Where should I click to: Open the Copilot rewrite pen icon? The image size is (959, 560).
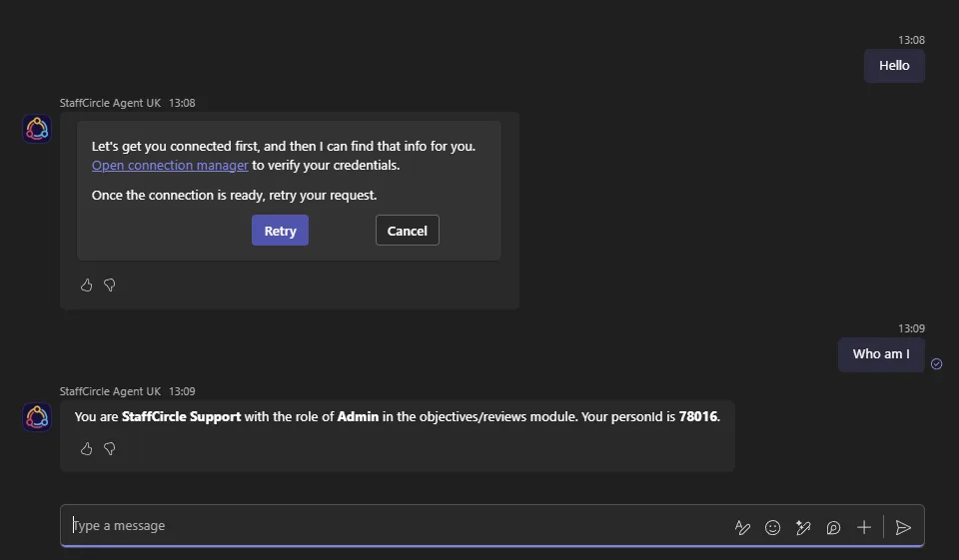point(803,527)
